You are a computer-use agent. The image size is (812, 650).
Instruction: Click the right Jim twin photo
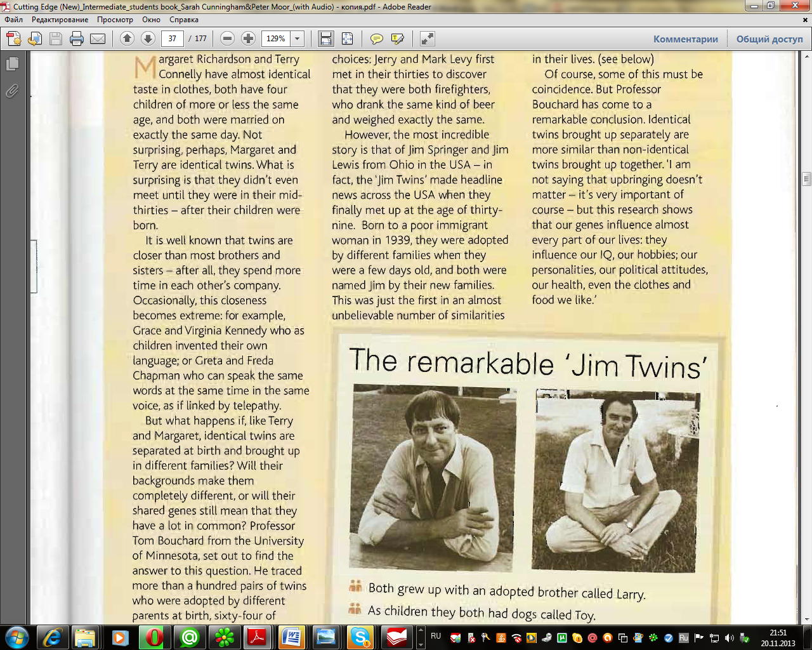point(617,481)
